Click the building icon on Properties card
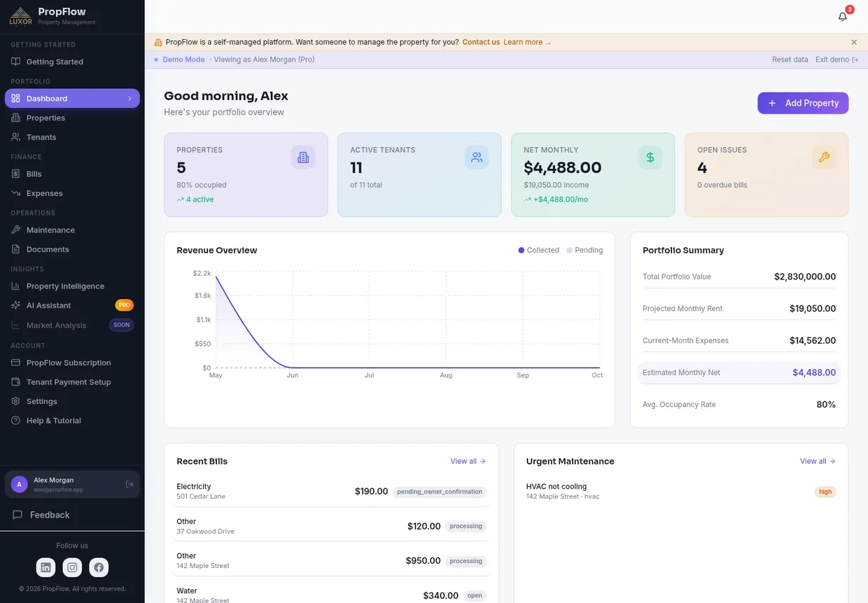868x603 pixels. coord(303,158)
